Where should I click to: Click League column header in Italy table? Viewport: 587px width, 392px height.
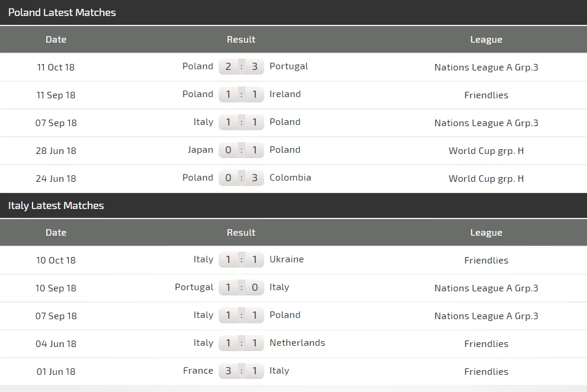click(x=486, y=233)
